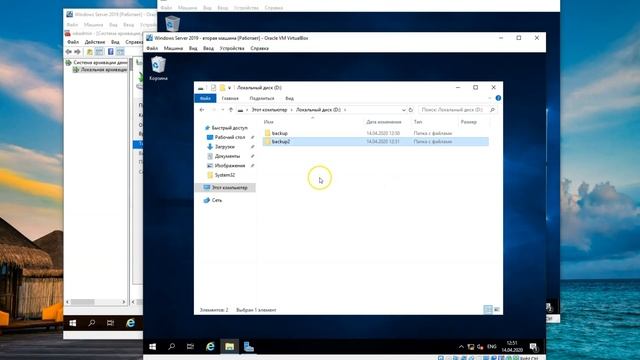Select Сеть in the navigation pane
Image resolution: width=640 pixels, height=360 pixels.
(217, 200)
